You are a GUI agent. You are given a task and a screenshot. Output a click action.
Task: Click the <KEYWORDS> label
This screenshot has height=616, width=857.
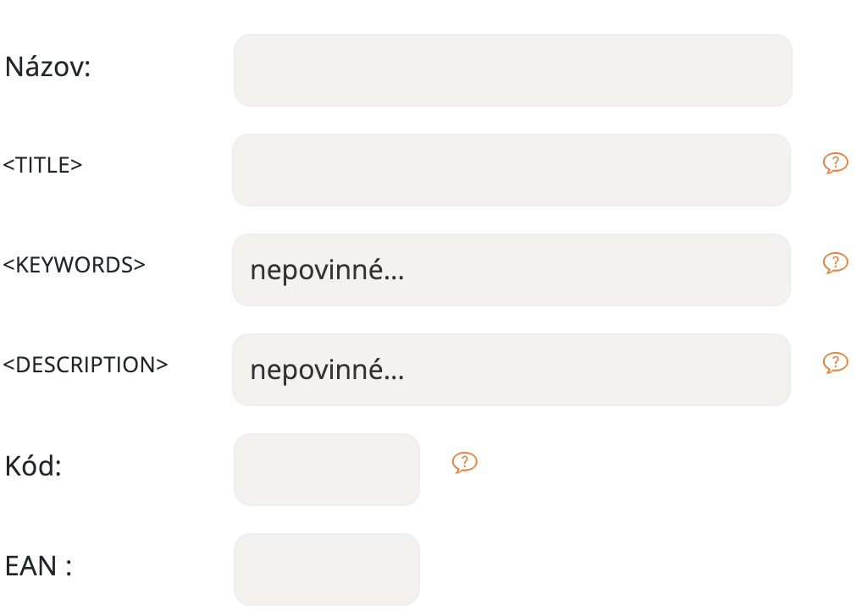point(76,265)
